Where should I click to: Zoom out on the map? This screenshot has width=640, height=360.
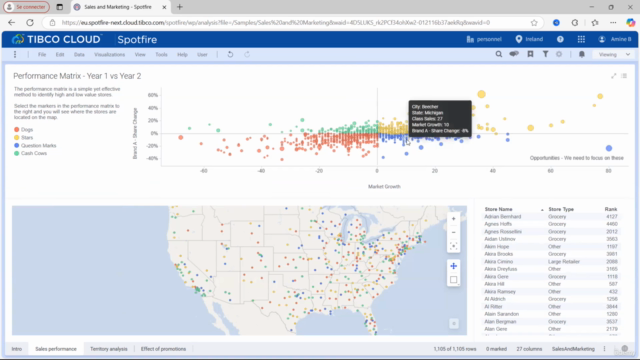pyautogui.click(x=453, y=232)
